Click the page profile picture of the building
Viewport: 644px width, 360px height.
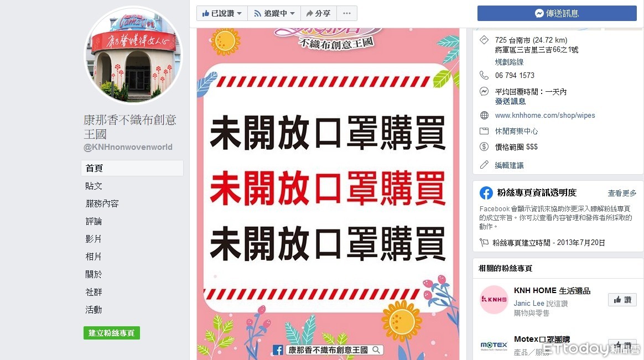pos(133,54)
